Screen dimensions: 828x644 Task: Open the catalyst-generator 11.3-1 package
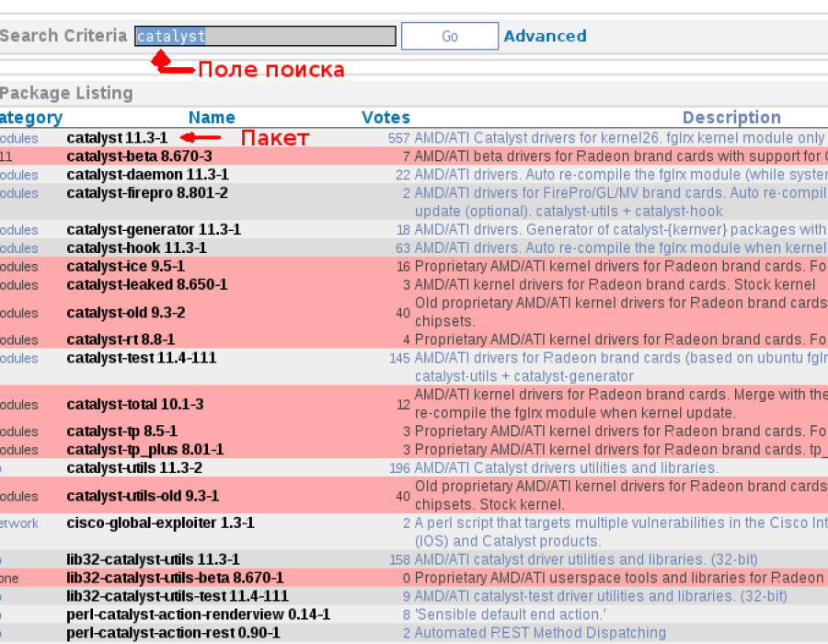tap(154, 230)
